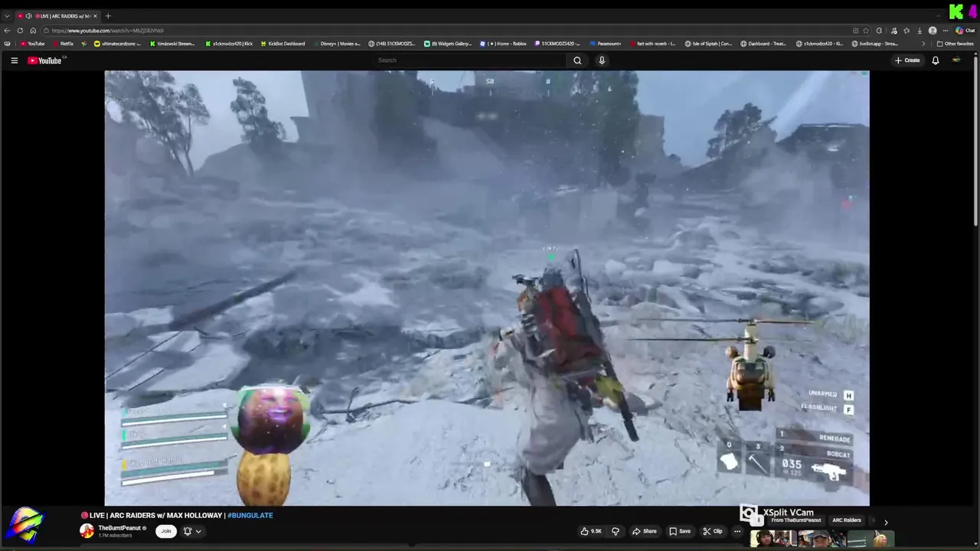The image size is (980, 551).
Task: Open a new browser tab
Action: [108, 16]
